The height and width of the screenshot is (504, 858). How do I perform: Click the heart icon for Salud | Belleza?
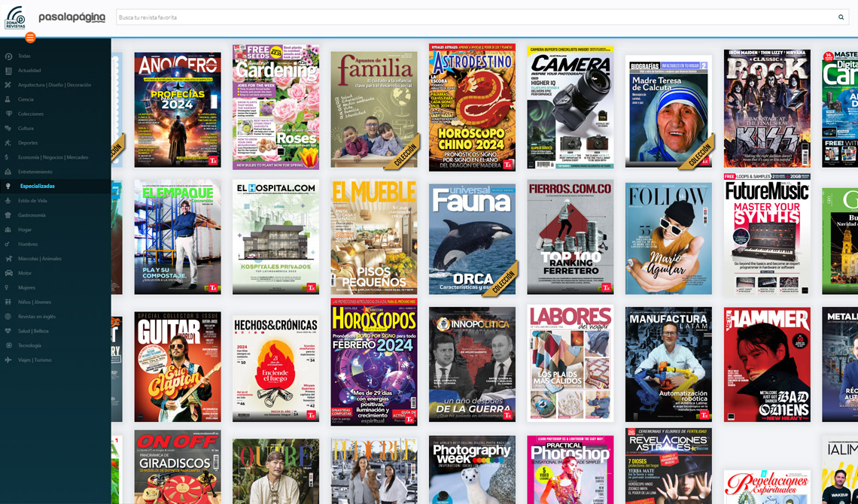point(8,331)
